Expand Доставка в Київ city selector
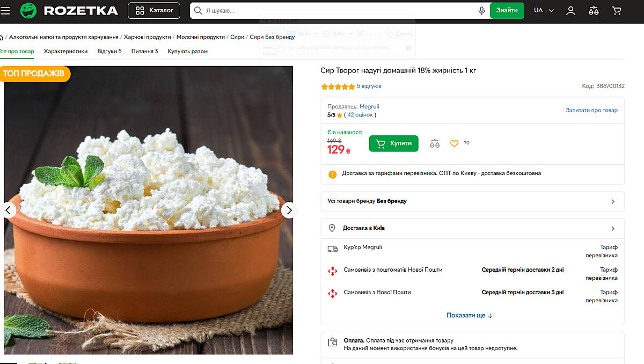This screenshot has width=644, height=364. (472, 228)
